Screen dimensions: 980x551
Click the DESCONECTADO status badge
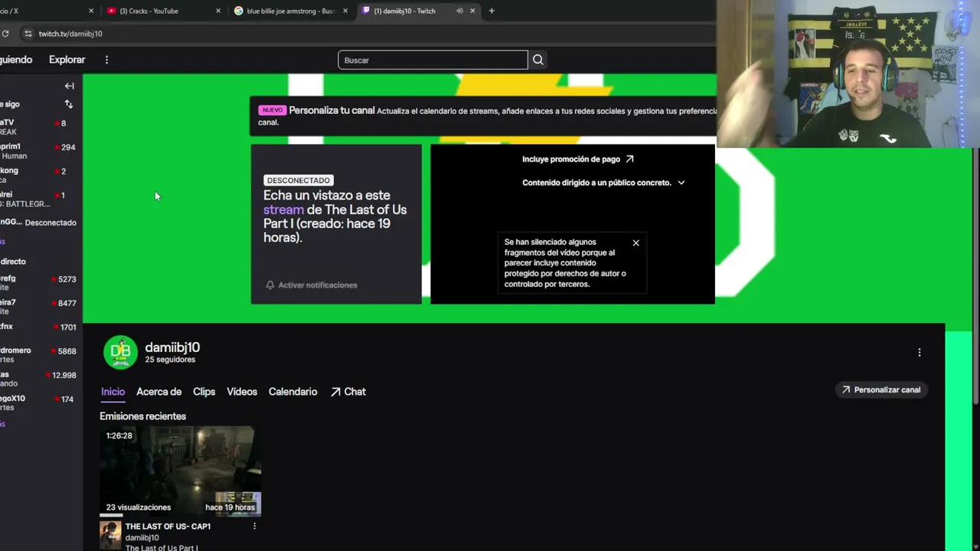pos(299,181)
